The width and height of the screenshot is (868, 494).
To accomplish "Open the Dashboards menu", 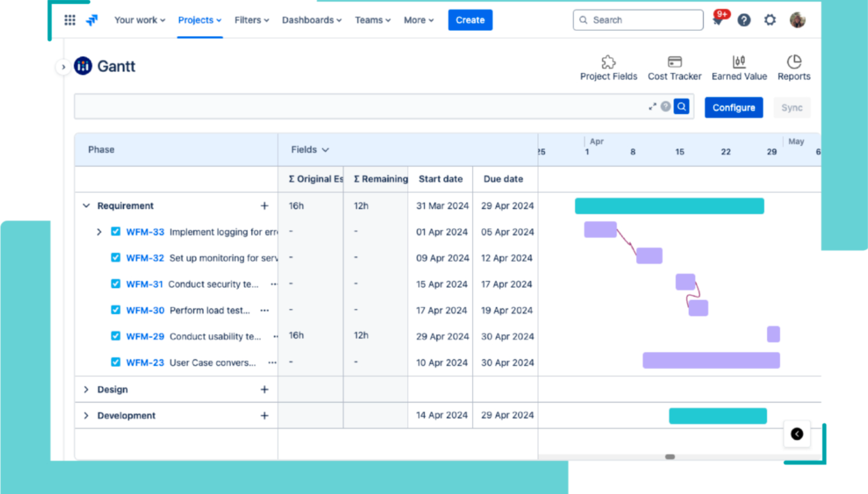I will [x=312, y=20].
